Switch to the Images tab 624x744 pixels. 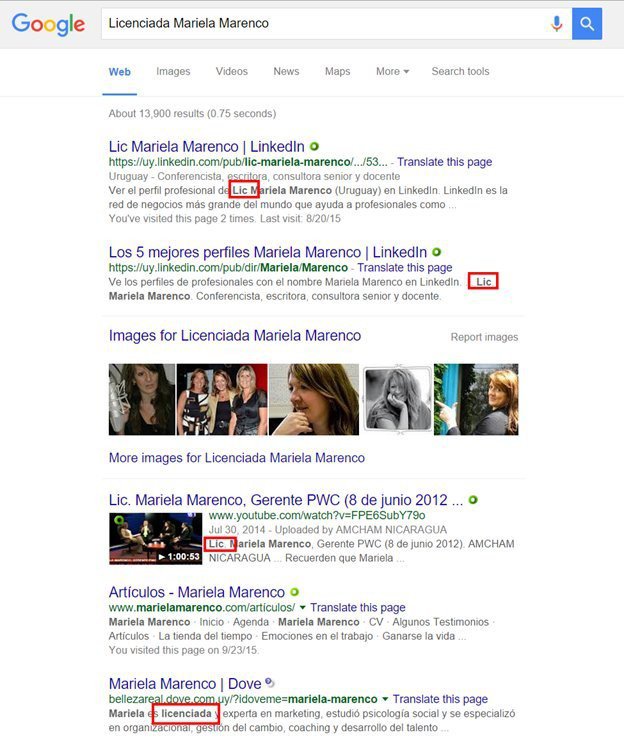click(x=173, y=72)
